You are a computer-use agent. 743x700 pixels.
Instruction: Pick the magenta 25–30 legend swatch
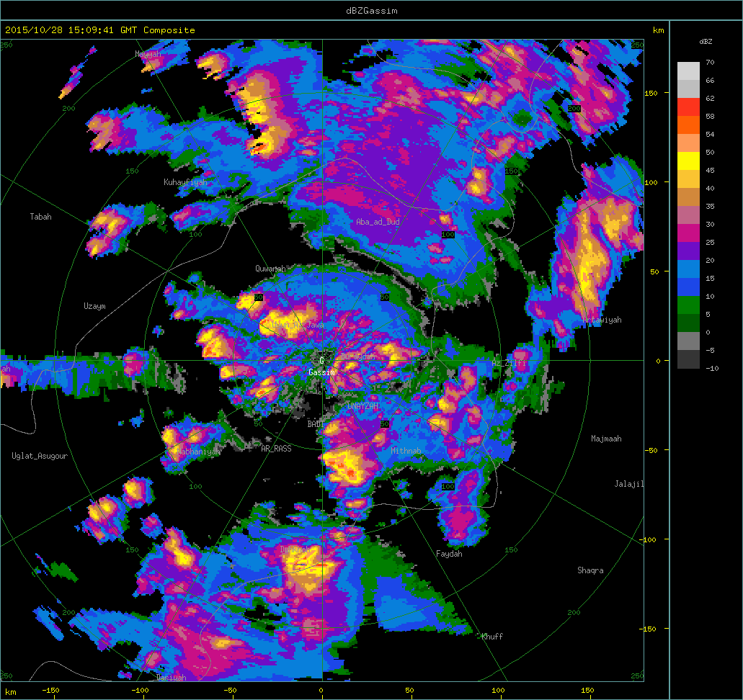tap(688, 233)
